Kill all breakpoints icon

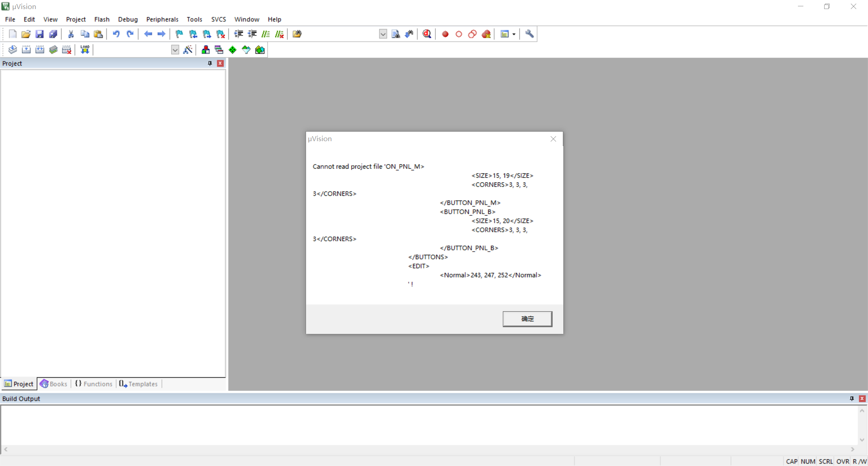(x=486, y=34)
